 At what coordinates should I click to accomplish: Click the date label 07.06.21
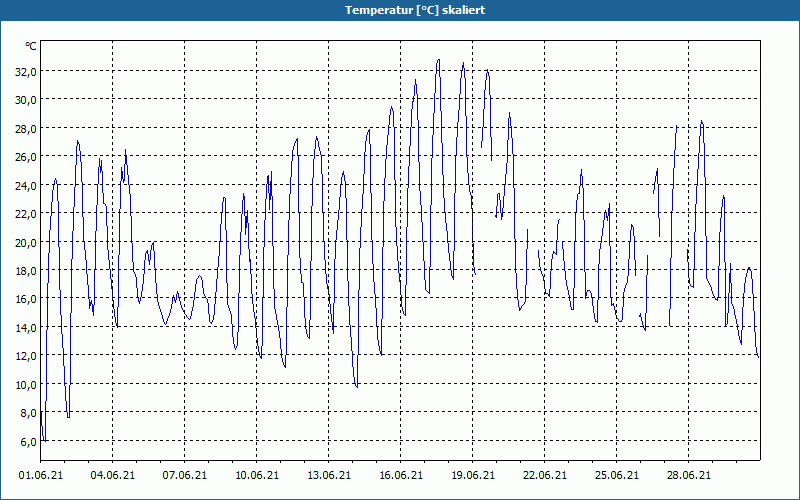185,476
